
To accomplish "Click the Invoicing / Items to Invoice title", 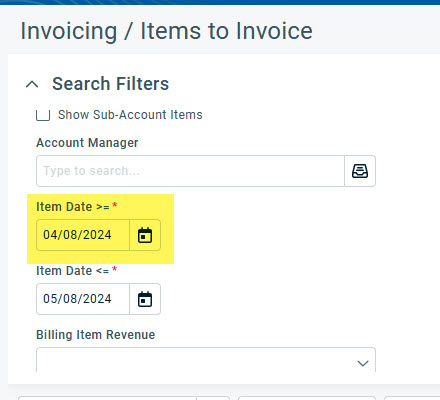I will (167, 31).
